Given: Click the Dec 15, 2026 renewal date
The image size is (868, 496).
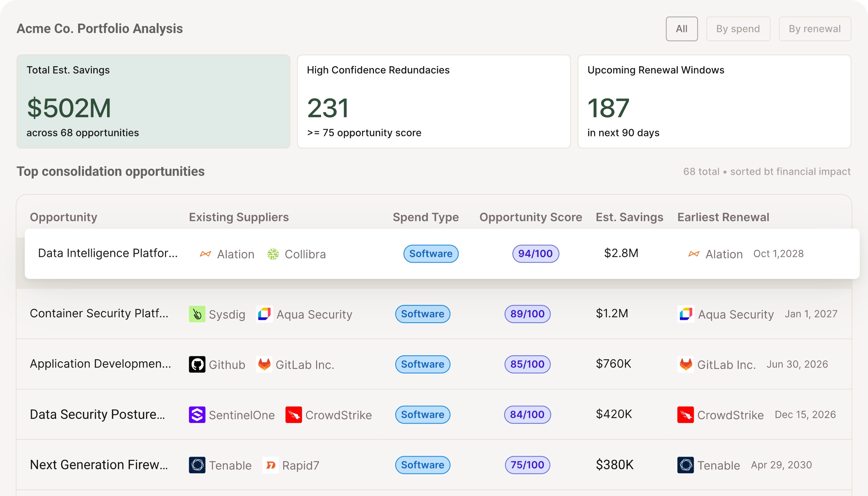Looking at the screenshot, I should click(x=805, y=414).
